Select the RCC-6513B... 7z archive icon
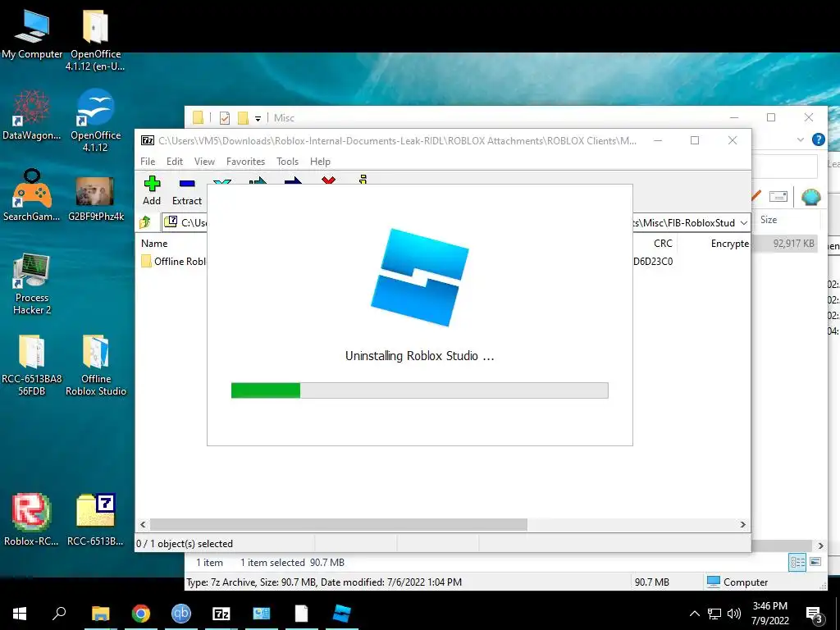Viewport: 840px width, 630px height. pyautogui.click(x=95, y=518)
